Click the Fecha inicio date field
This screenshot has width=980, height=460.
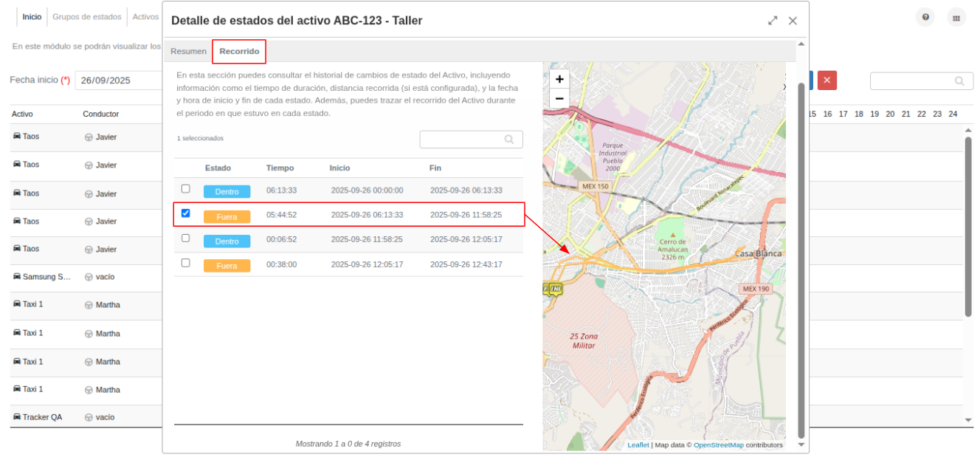click(x=118, y=80)
